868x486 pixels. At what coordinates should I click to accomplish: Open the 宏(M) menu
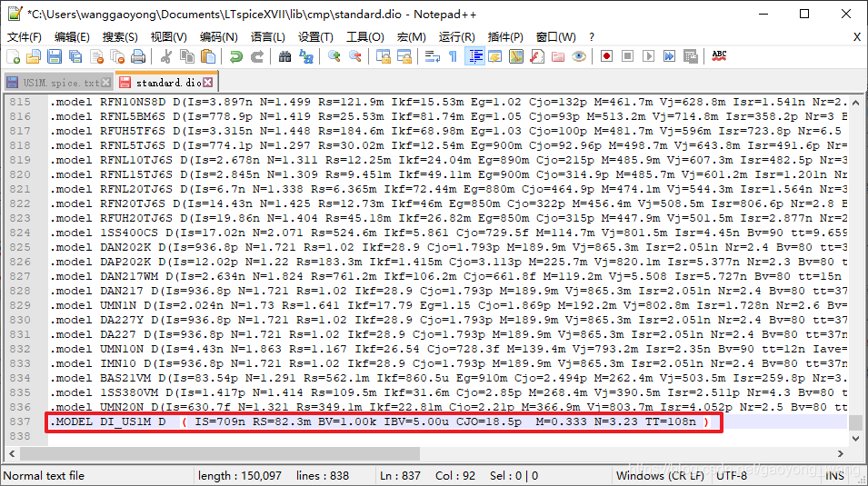(412, 37)
